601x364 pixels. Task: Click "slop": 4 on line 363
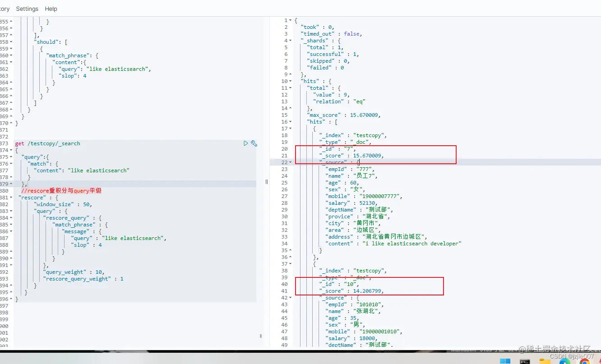click(x=72, y=76)
